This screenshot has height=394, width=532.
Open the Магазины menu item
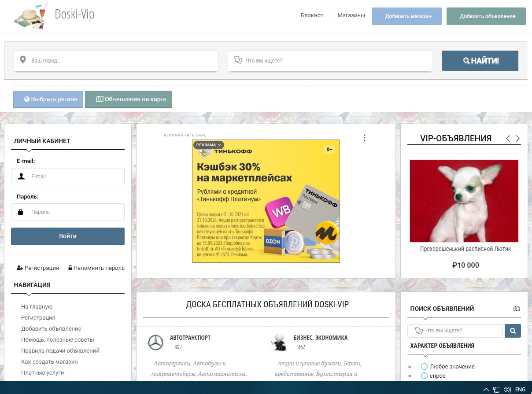(x=351, y=15)
